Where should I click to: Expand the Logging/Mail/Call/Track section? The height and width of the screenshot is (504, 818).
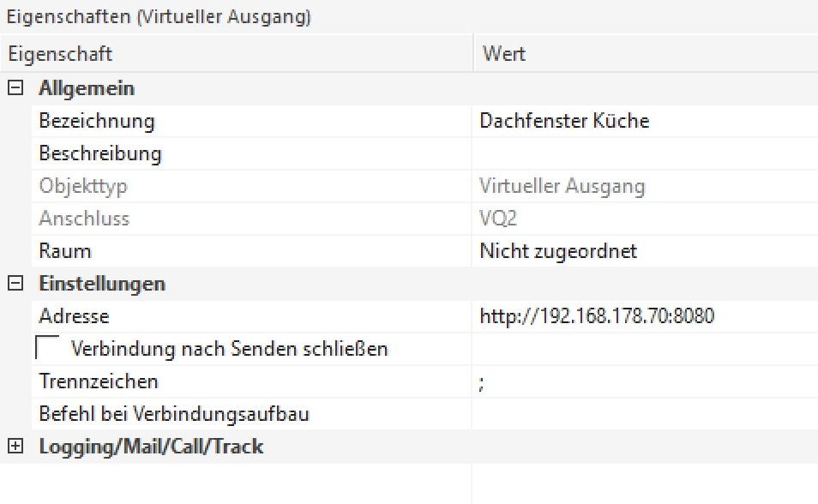pos(14,447)
